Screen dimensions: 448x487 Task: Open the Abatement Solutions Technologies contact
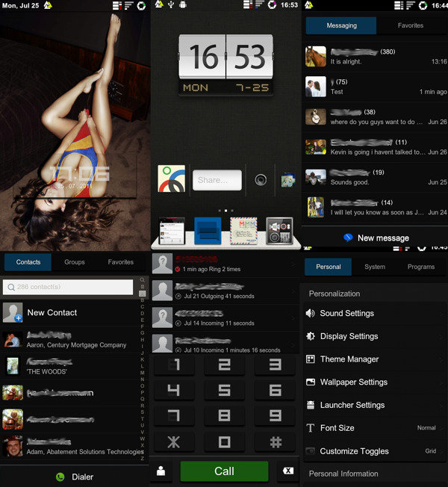[70, 447]
